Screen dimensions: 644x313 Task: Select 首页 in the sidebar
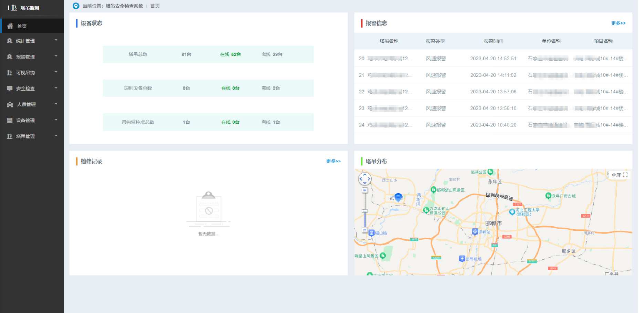22,26
